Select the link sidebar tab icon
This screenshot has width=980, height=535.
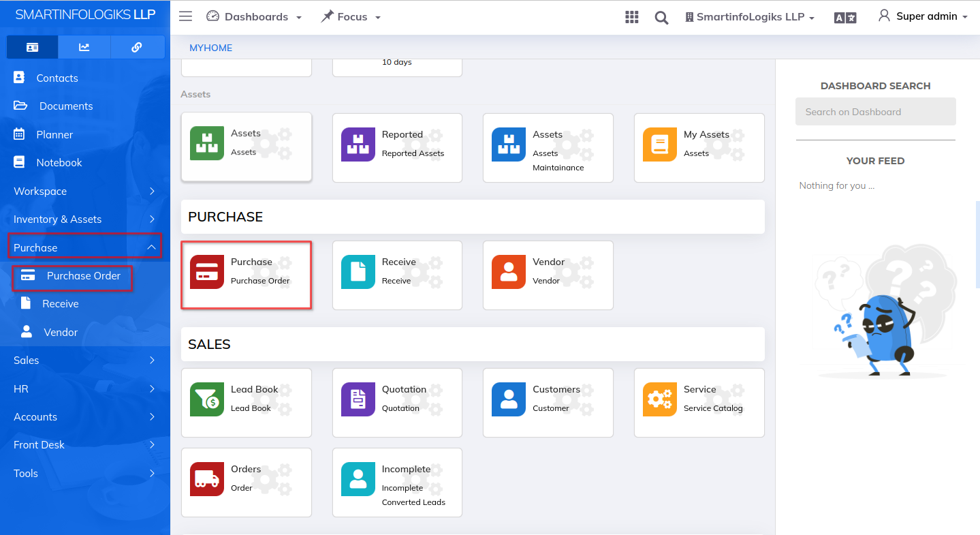137,47
